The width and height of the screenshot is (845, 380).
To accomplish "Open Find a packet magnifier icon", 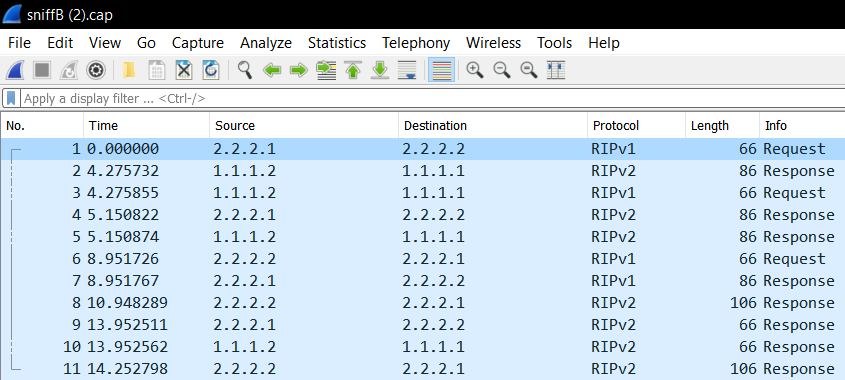I will pyautogui.click(x=245, y=70).
